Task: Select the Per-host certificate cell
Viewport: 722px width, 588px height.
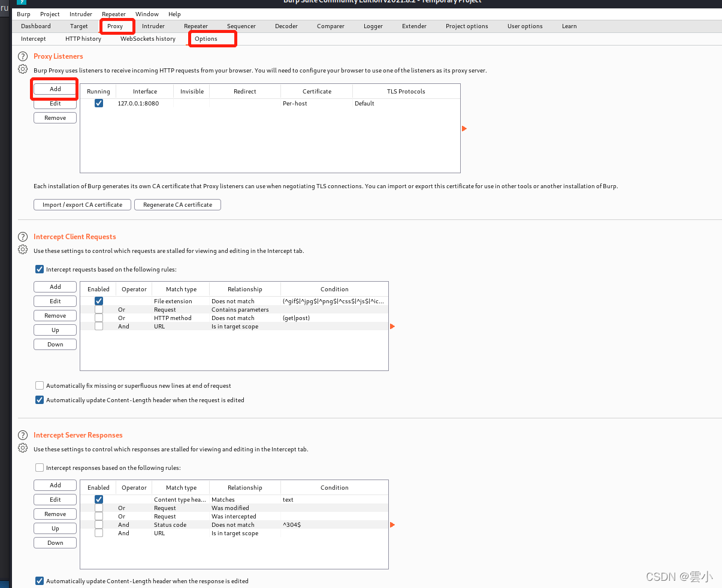Action: pyautogui.click(x=317, y=103)
